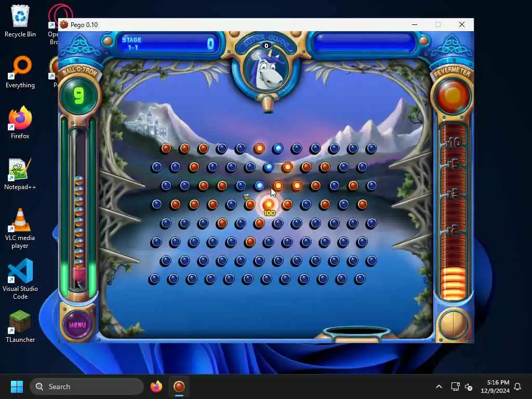The image size is (532, 399).
Task: Open the TLauncher desktop shortcut
Action: click(20, 326)
